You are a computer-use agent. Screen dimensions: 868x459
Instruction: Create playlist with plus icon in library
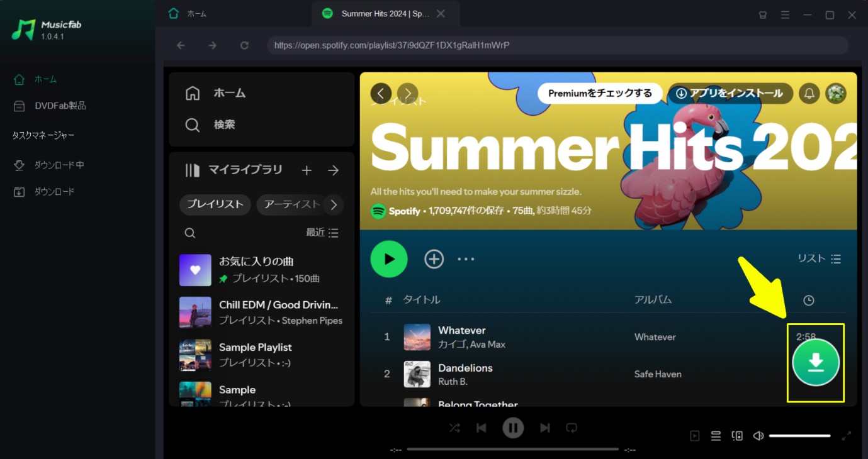307,170
